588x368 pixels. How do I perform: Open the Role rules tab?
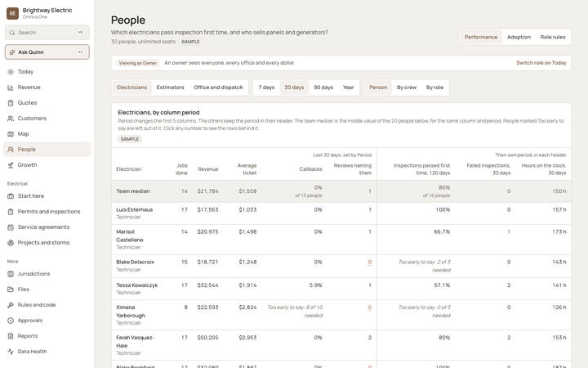tap(552, 37)
